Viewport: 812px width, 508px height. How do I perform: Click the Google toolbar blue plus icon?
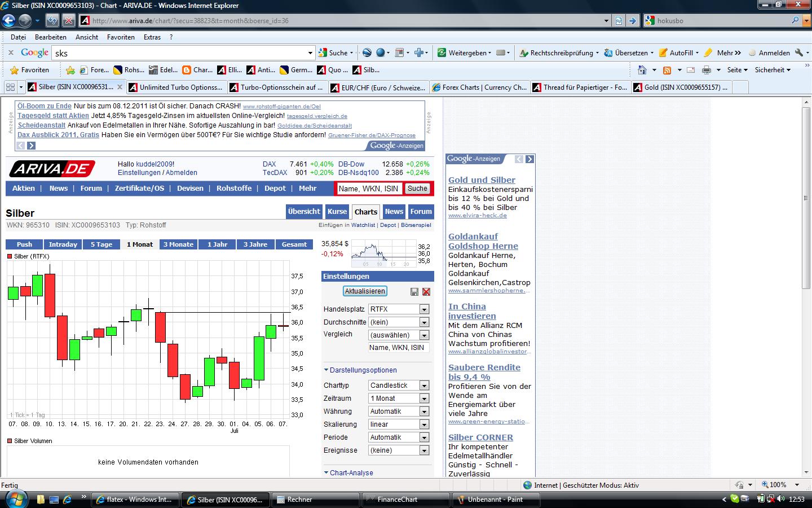coord(419,52)
